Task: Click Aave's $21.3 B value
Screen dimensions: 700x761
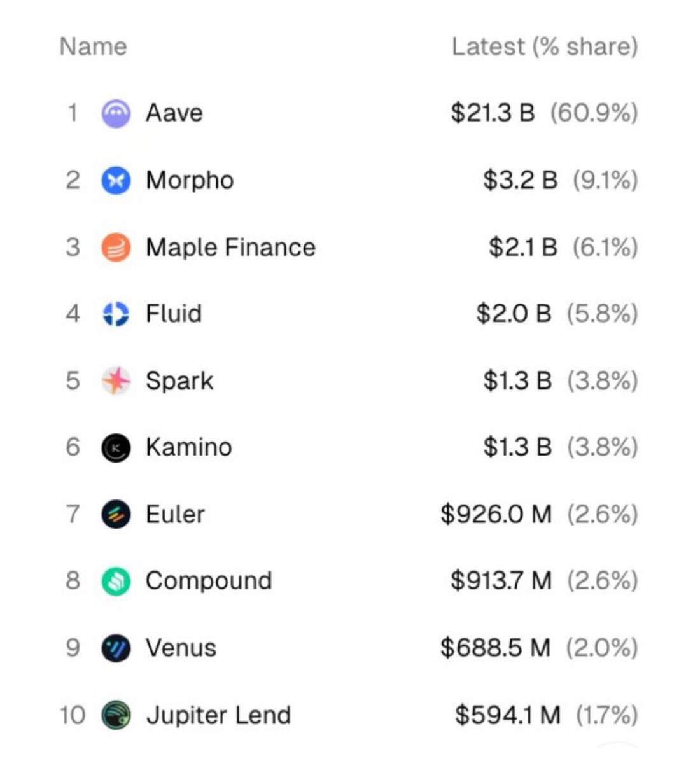Action: tap(493, 113)
